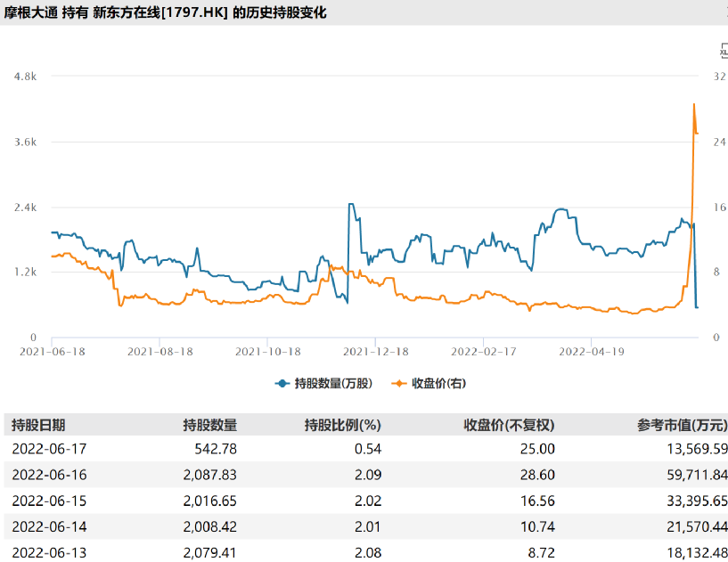
Task: Click the blue holdings spike near 2021-12
Action: [351, 204]
